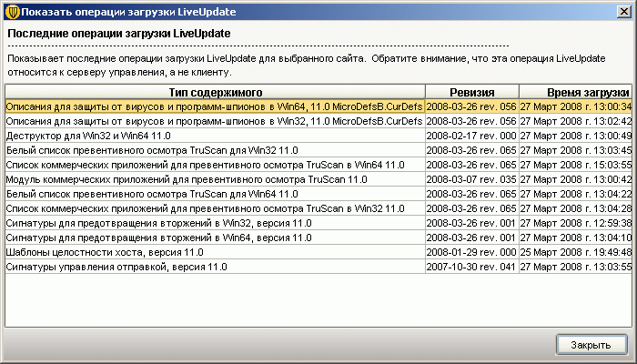Click download time 27 Март 2008 г. 13:04:22
637x364 pixels.
[x=576, y=195]
